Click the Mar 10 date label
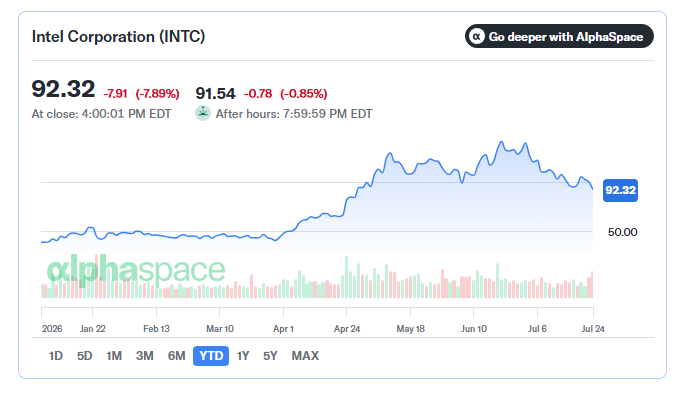This screenshot has width=675, height=406. point(220,329)
